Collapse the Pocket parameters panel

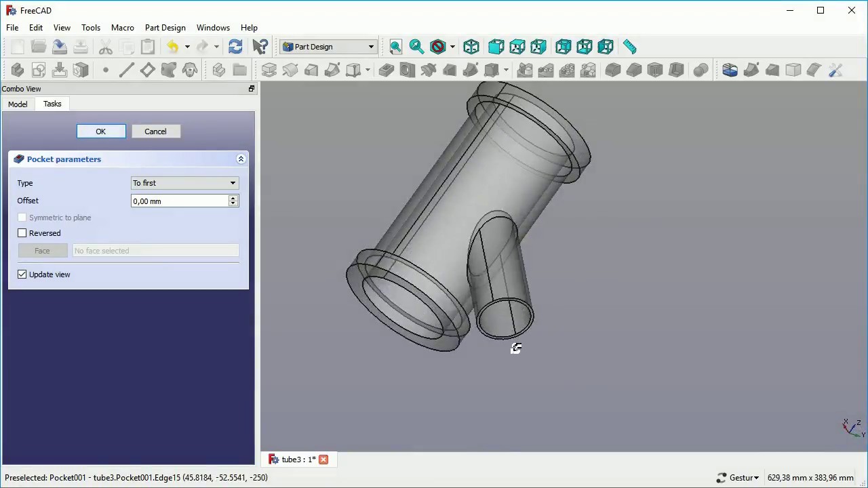point(241,159)
